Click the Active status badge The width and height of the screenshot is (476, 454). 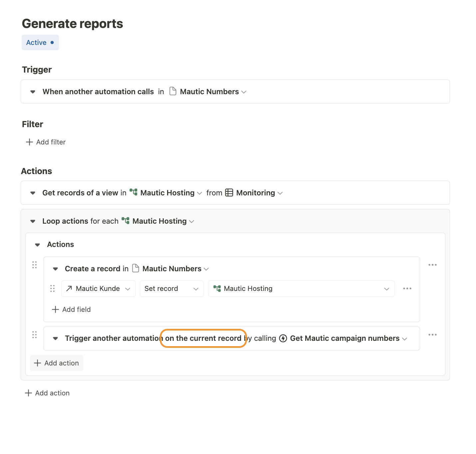pyautogui.click(x=40, y=43)
